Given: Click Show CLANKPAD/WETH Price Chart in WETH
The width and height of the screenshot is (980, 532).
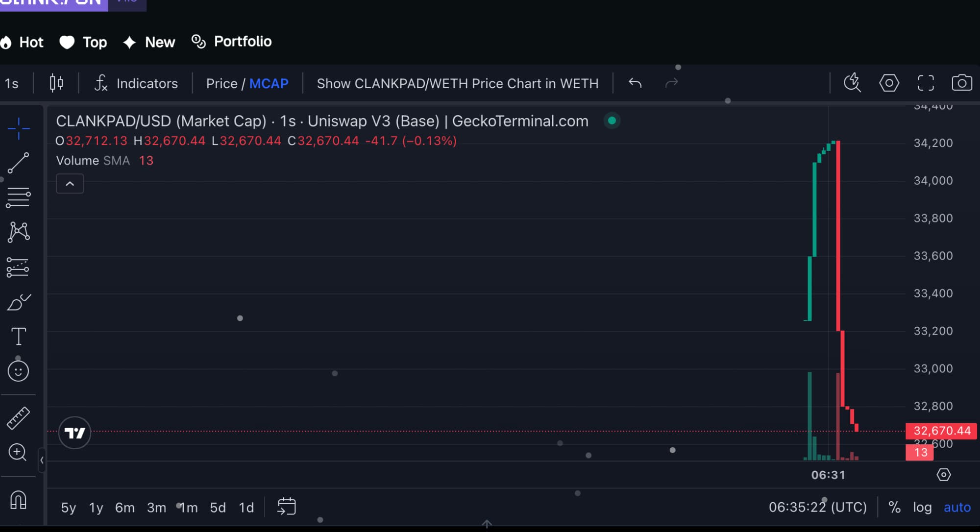Looking at the screenshot, I should tap(457, 83).
